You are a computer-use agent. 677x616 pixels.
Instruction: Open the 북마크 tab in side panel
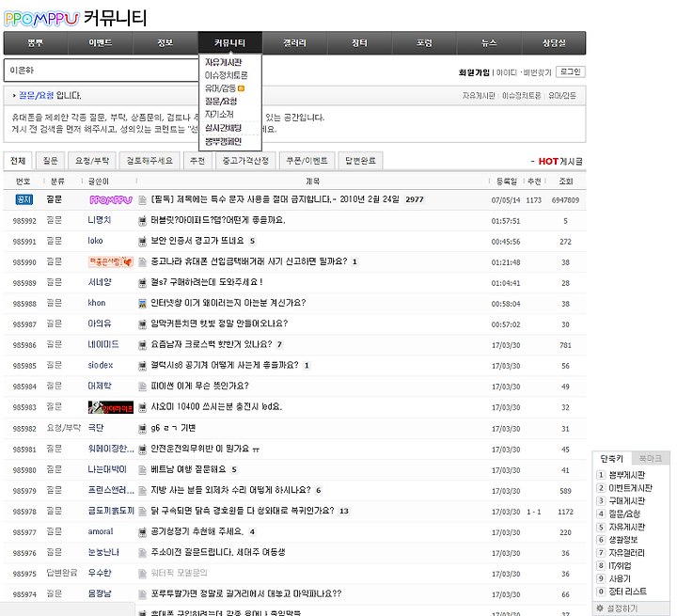pyautogui.click(x=651, y=458)
